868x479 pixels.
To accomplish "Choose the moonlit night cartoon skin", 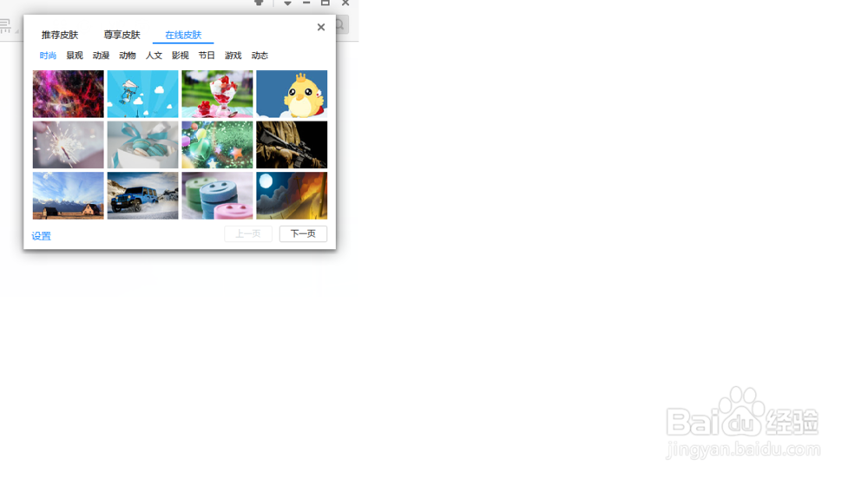I will [292, 195].
